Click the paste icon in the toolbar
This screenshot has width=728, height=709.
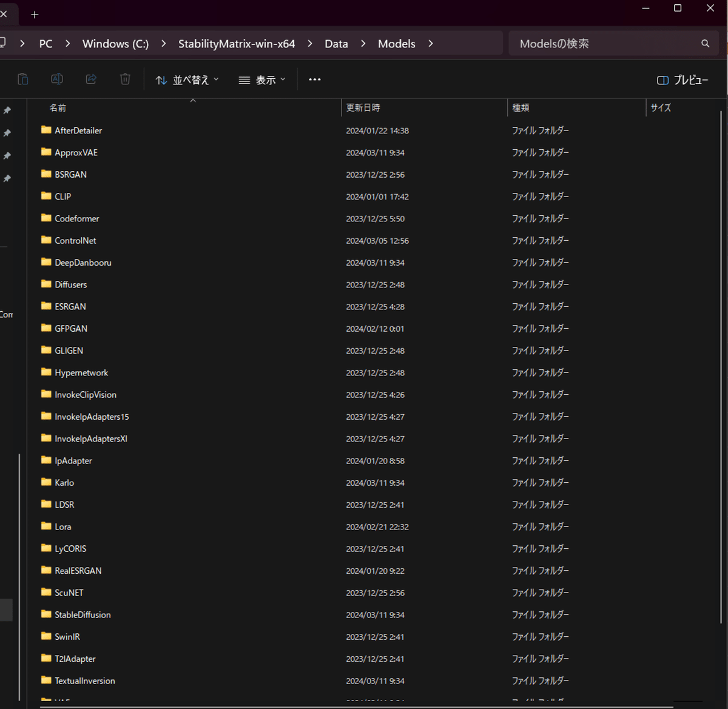click(23, 79)
